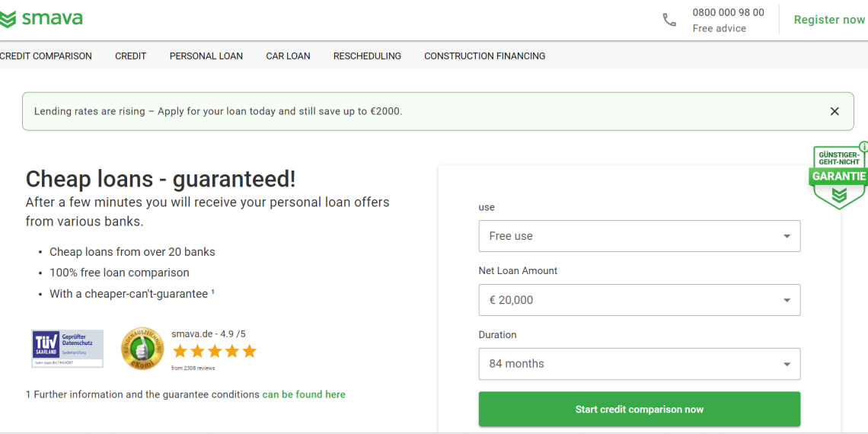This screenshot has height=434, width=868.
Task: Click the phone handset icon
Action: [x=669, y=20]
